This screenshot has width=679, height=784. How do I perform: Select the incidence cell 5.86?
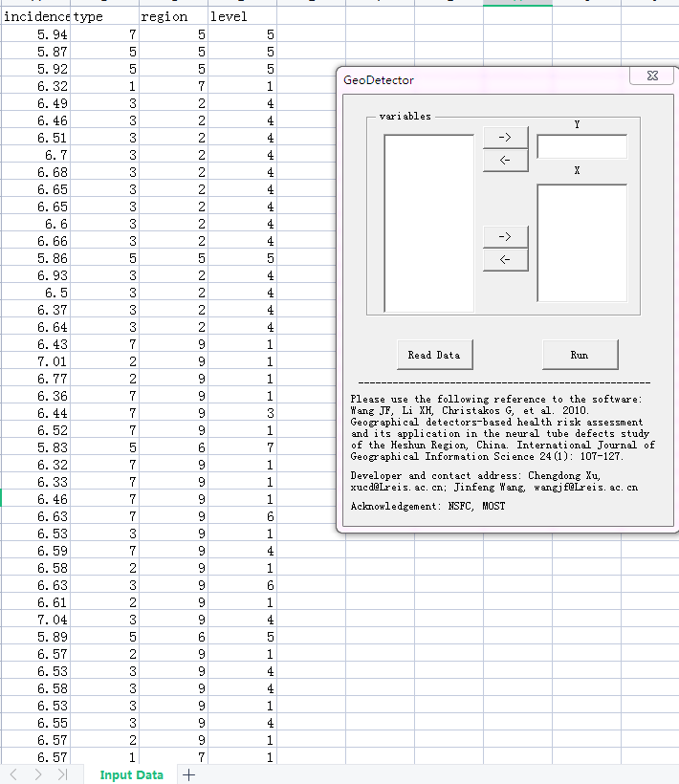tap(36, 258)
